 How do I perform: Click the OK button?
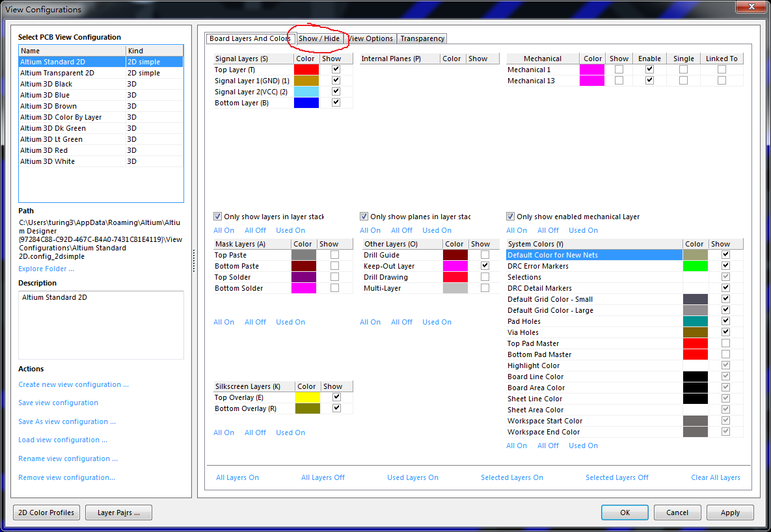tap(625, 512)
